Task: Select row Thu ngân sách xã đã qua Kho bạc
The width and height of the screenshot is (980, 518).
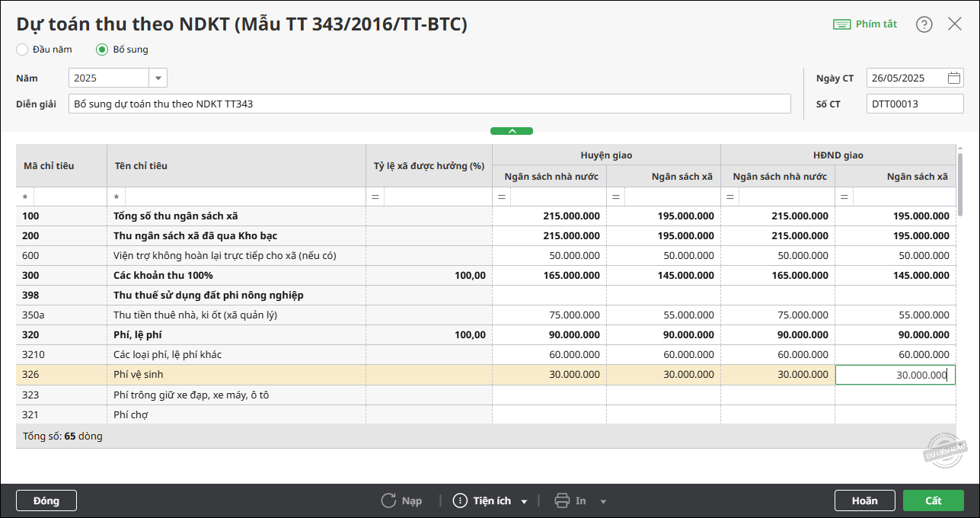Action: 486,236
